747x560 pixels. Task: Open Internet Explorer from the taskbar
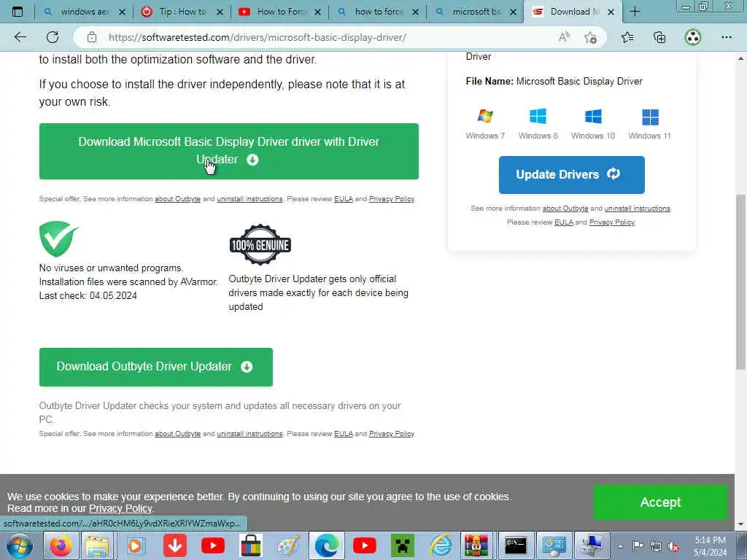[441, 545]
